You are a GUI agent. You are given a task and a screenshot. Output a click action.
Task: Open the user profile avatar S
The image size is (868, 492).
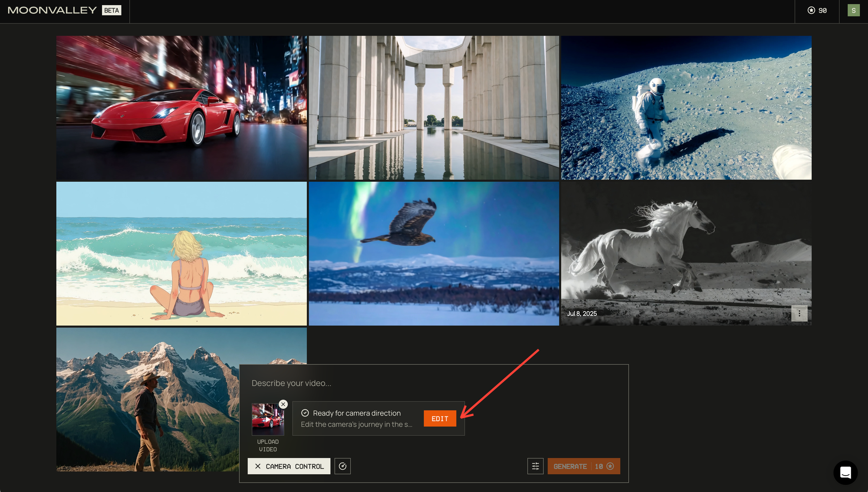pyautogui.click(x=853, y=10)
